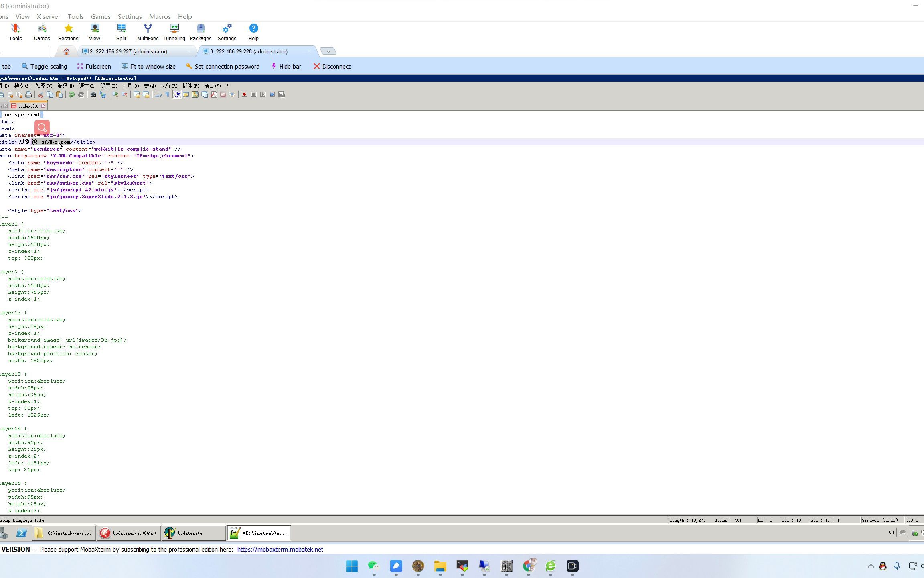Click the Zoom In magnifier icon

(x=115, y=95)
